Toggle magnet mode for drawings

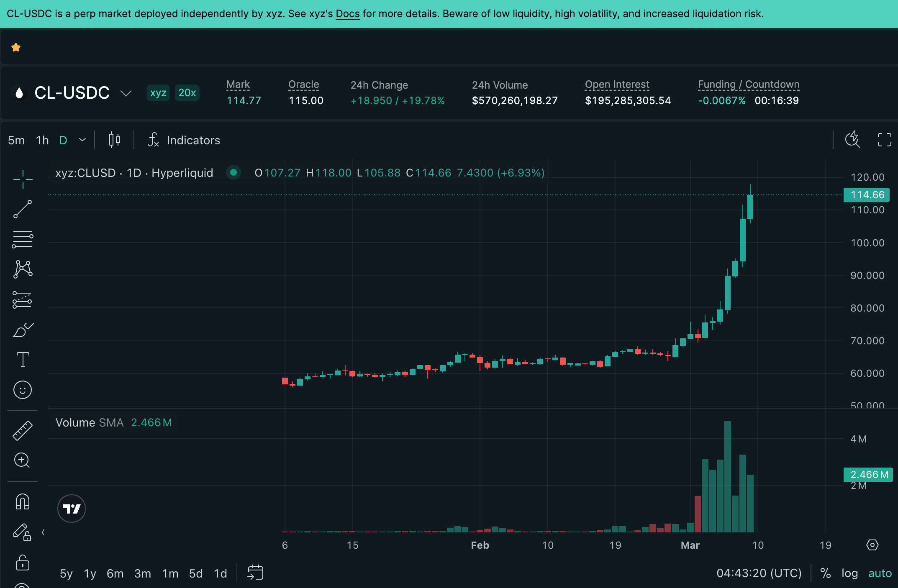click(x=23, y=501)
